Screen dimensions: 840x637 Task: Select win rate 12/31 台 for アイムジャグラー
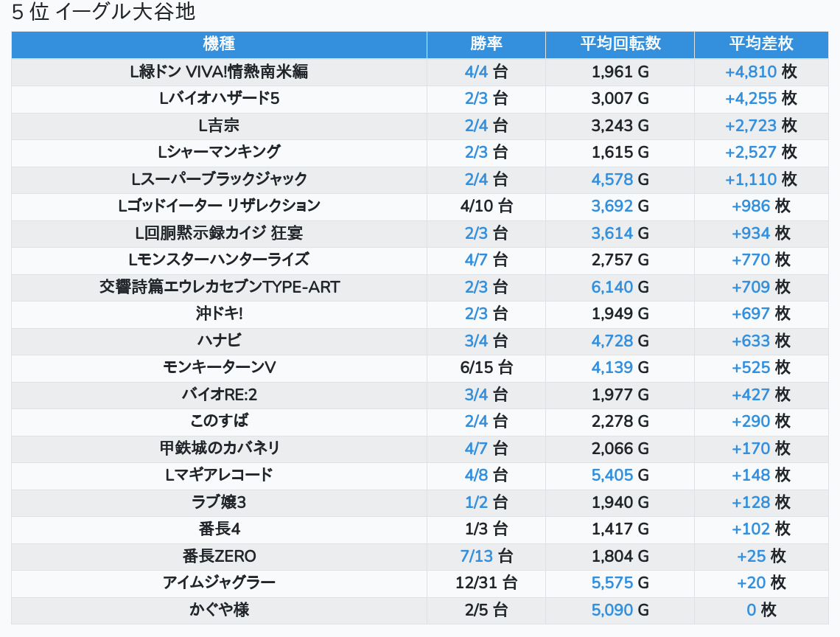pyautogui.click(x=486, y=583)
